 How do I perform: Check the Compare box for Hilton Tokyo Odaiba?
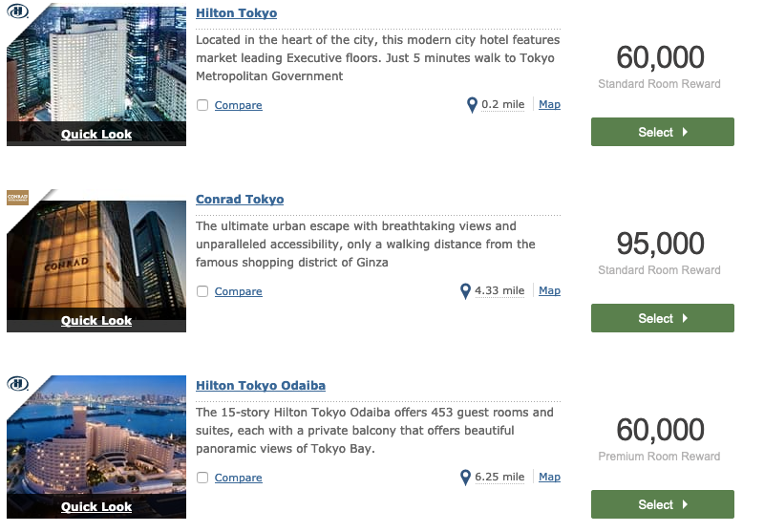pyautogui.click(x=202, y=478)
